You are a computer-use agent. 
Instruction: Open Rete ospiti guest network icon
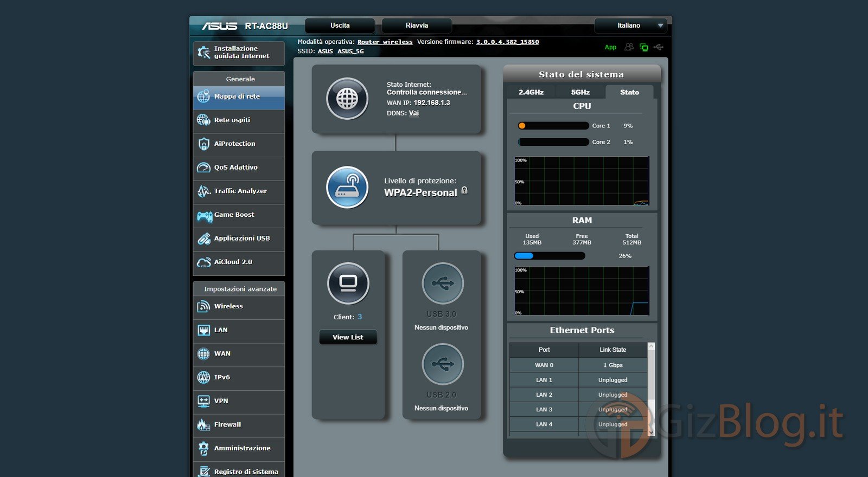coord(203,120)
